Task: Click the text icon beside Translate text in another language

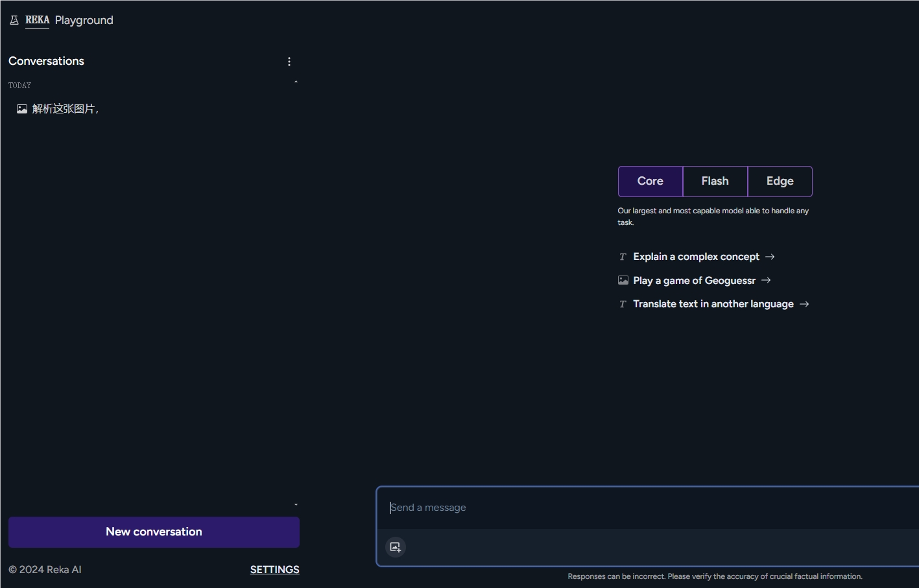Action: click(623, 304)
